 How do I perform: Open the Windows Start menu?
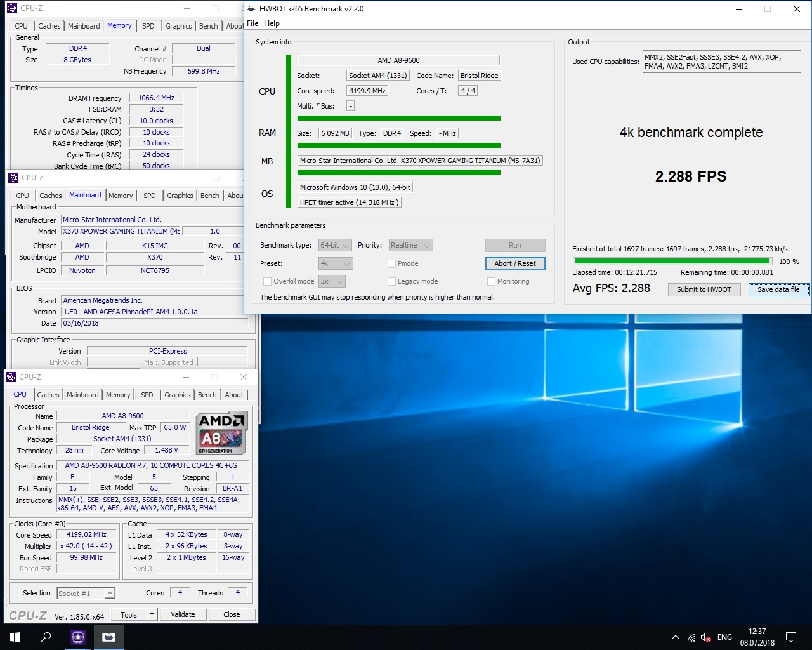15,637
